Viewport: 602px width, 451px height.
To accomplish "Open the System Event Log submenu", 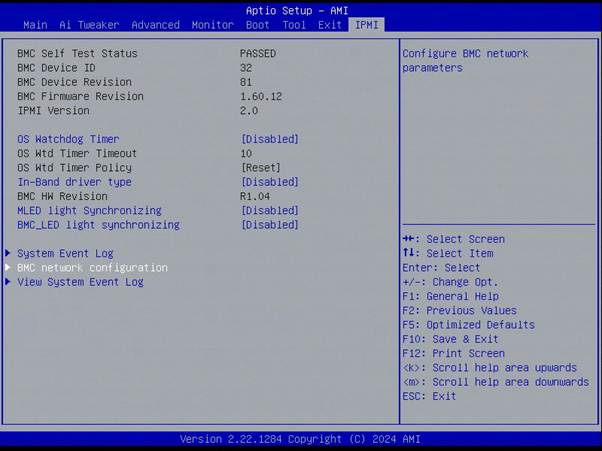I will 65,253.
